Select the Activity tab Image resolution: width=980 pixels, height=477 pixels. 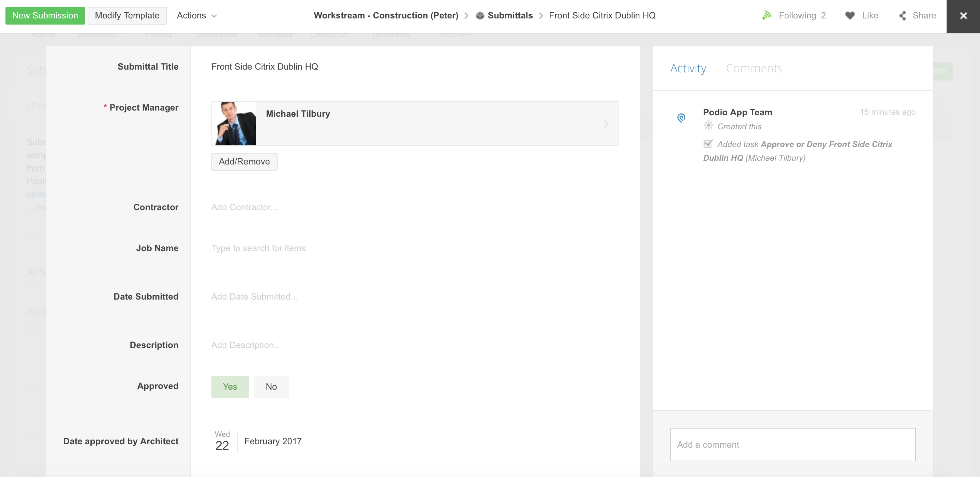tap(688, 69)
